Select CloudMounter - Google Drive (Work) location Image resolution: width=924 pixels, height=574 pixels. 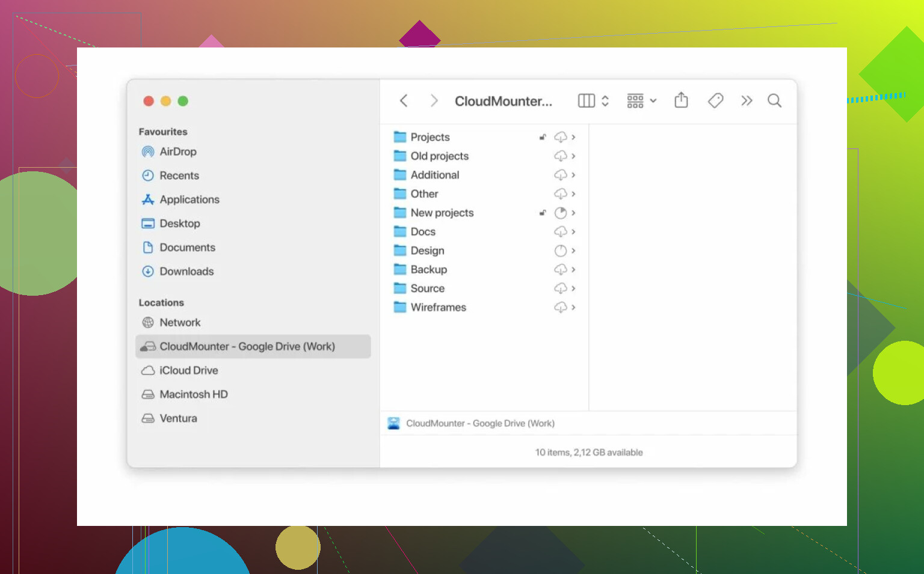point(253,347)
